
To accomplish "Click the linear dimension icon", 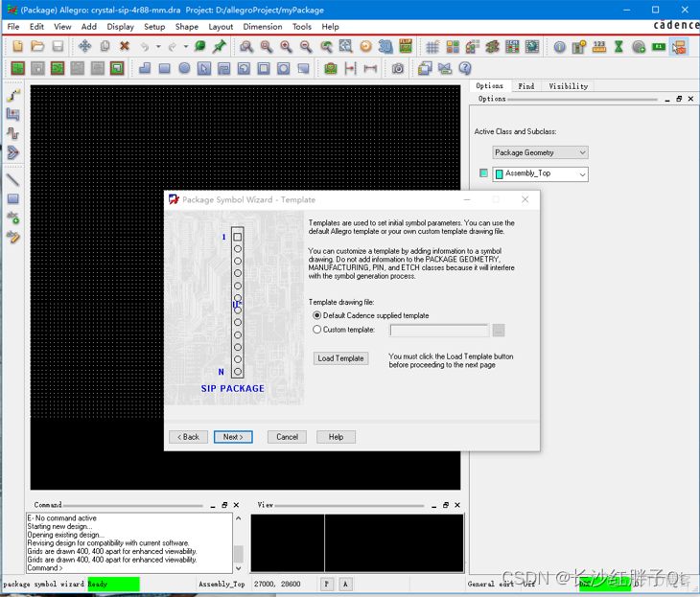I will coord(370,68).
